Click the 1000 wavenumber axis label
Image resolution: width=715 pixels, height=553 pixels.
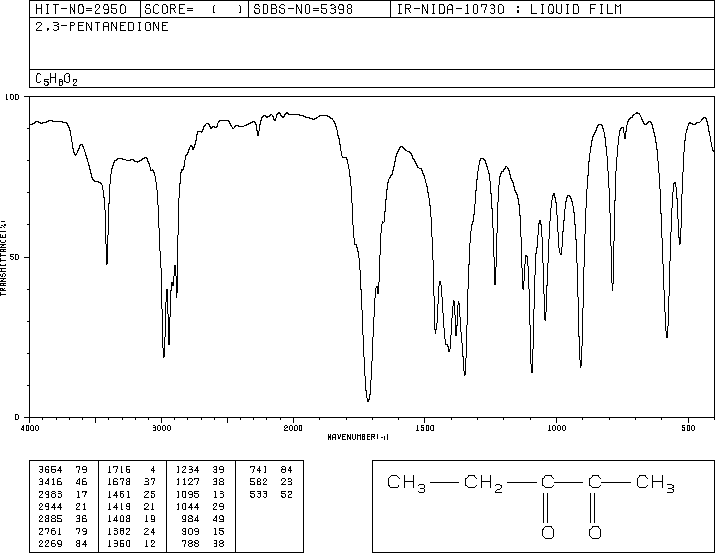(x=556, y=428)
